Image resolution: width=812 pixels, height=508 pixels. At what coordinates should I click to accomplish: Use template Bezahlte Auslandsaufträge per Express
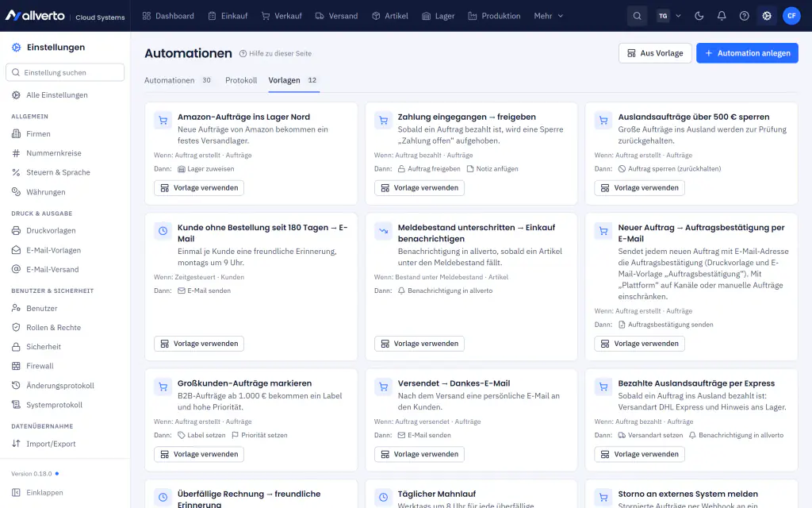(x=640, y=454)
